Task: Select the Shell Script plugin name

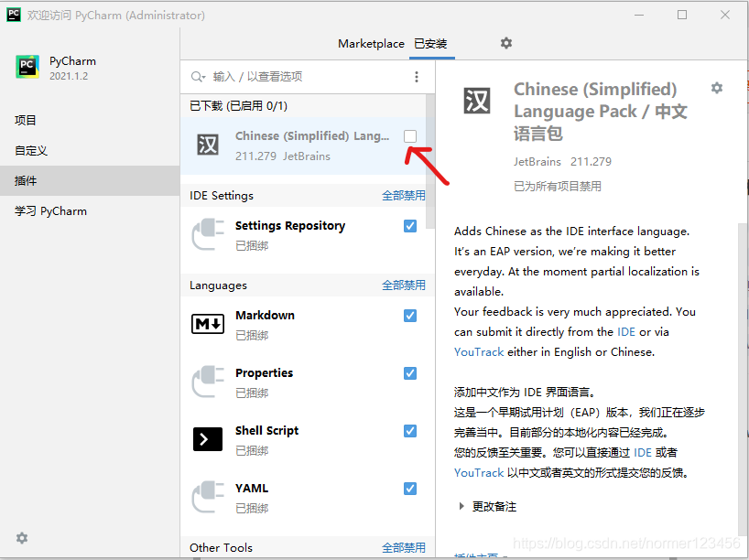Action: (x=266, y=431)
